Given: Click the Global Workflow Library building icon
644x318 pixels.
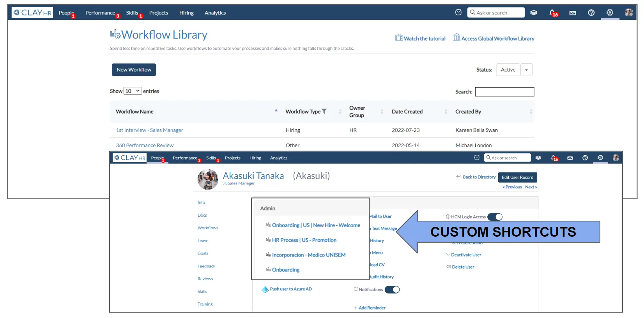Looking at the screenshot, I should coord(456,37).
